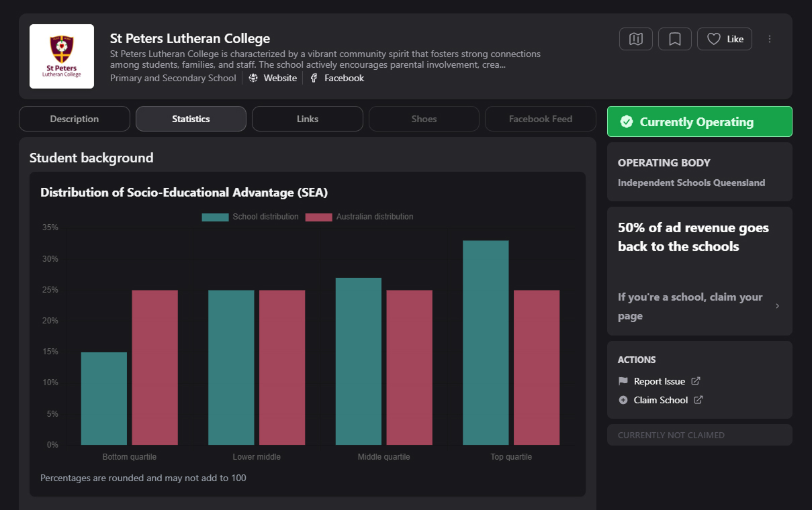Open the external Claim School link arrow

[x=698, y=400]
